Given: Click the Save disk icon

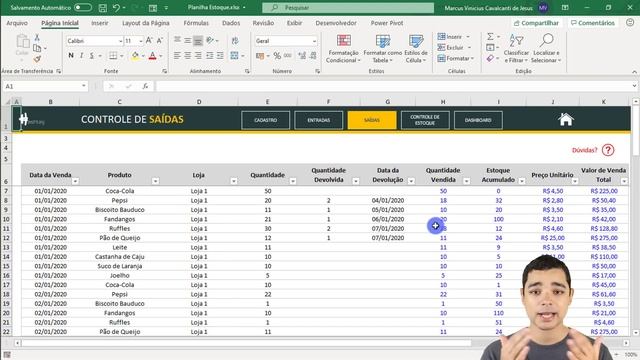Looking at the screenshot, I should tap(103, 8).
